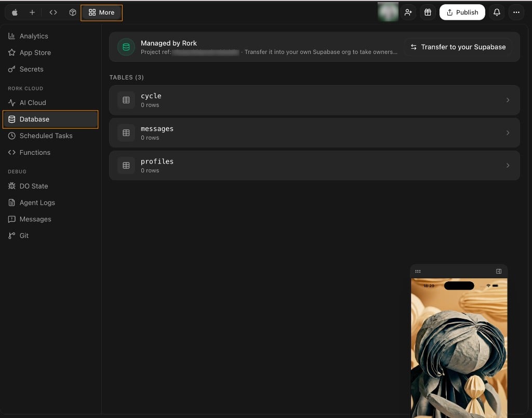Click the Messages speech bubble icon

tap(11, 219)
